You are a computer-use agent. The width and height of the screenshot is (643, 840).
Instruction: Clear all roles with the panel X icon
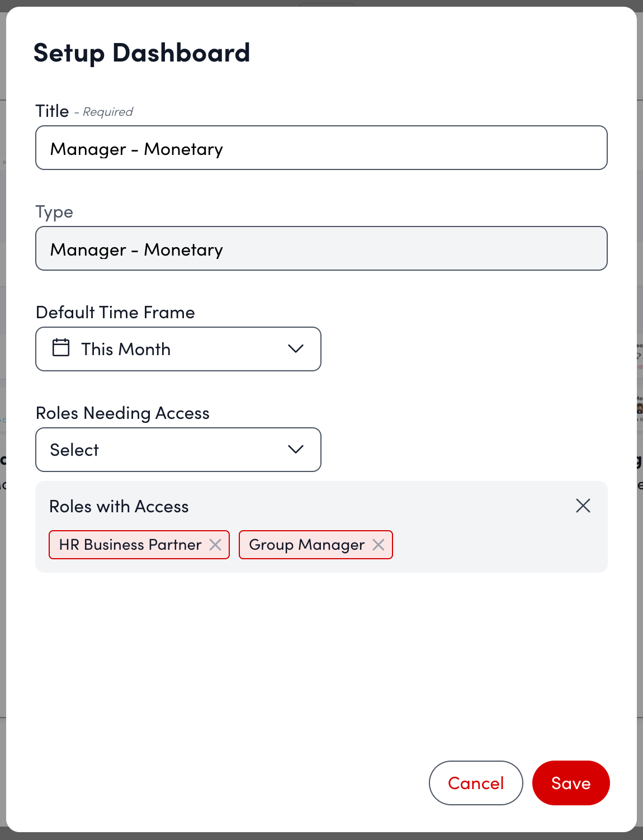pos(583,506)
